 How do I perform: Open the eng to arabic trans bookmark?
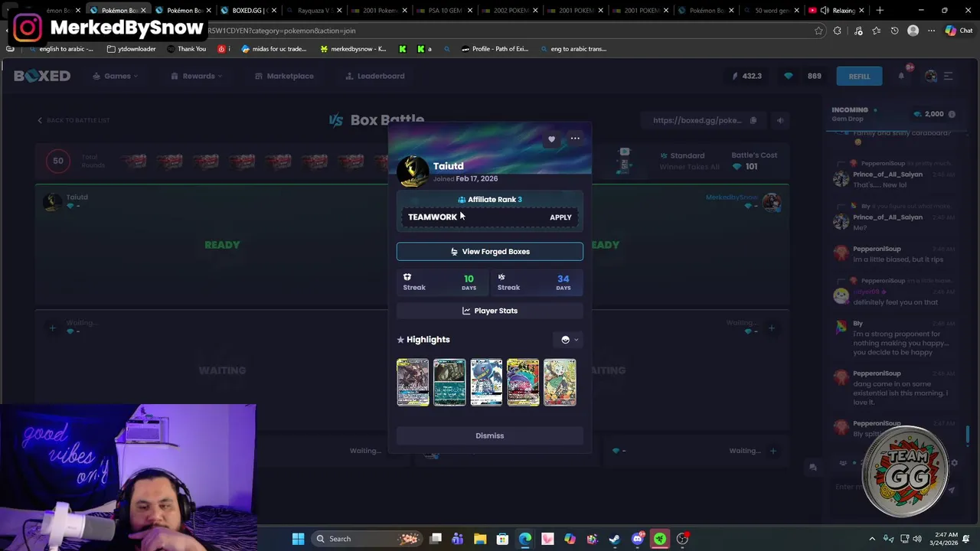[x=573, y=49]
